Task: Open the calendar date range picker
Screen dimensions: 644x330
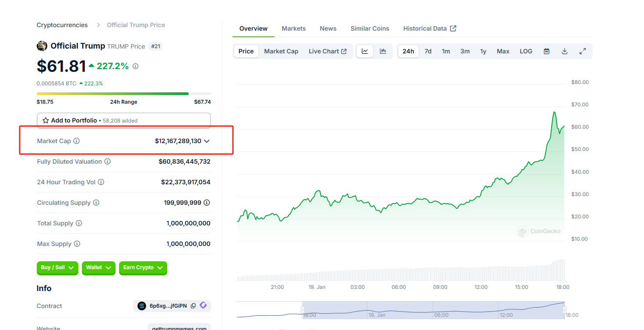Action: (546, 51)
